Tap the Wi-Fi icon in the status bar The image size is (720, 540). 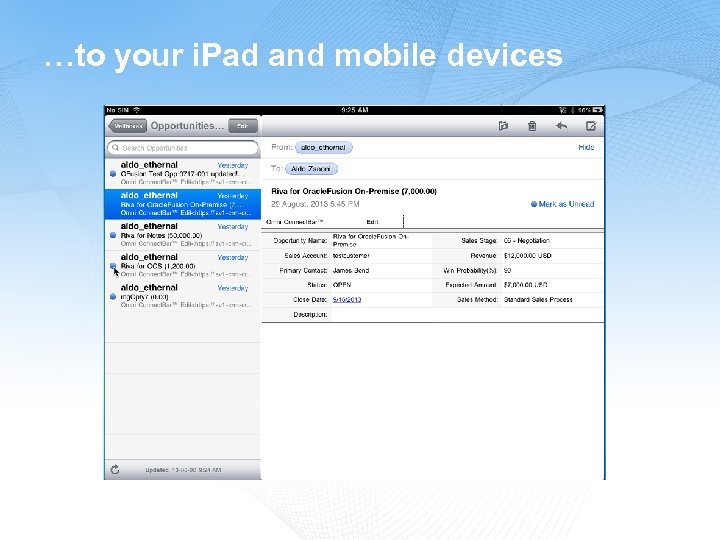136,110
